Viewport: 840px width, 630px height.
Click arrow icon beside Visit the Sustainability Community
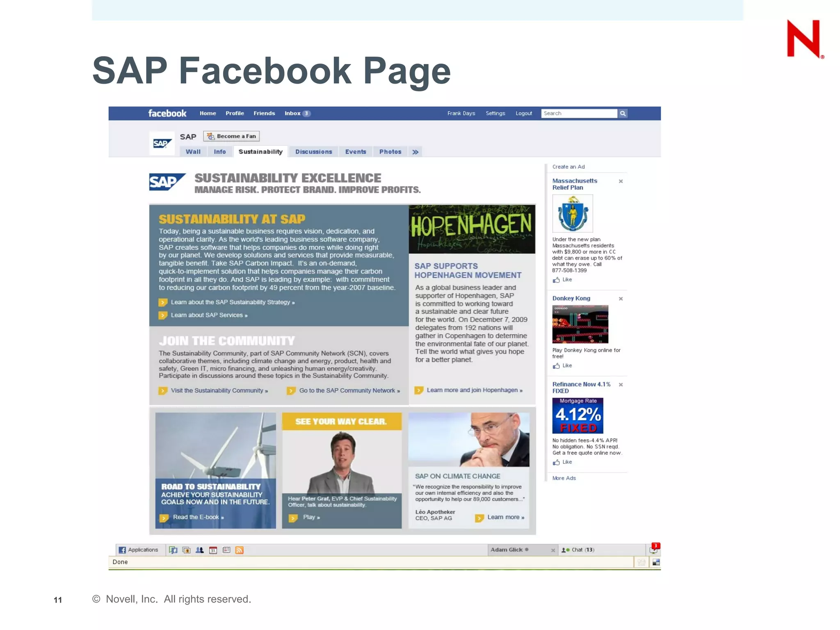point(163,390)
